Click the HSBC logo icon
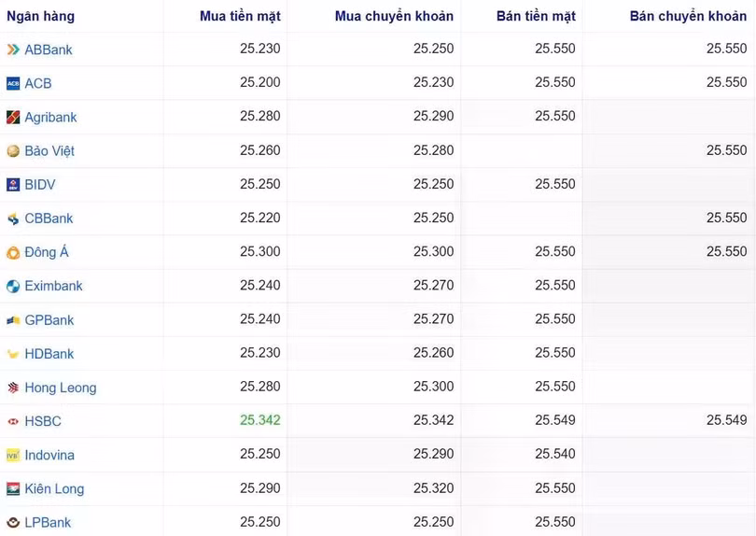This screenshot has height=536, width=756. pyautogui.click(x=13, y=421)
